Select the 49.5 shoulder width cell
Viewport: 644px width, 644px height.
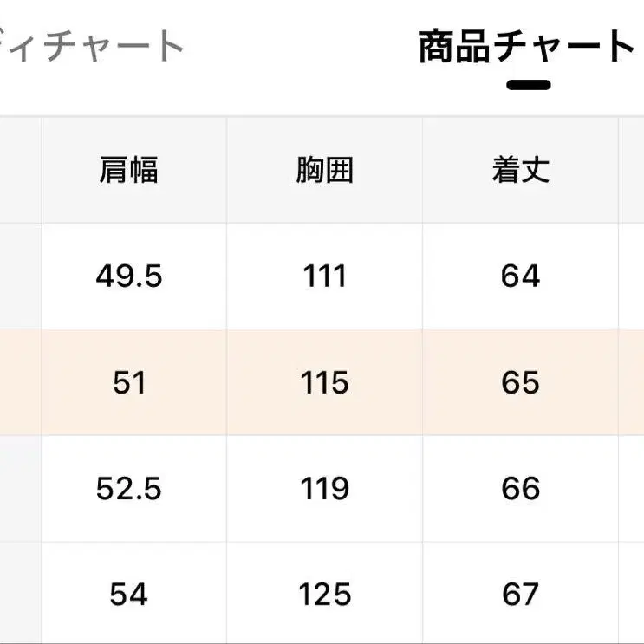(129, 276)
